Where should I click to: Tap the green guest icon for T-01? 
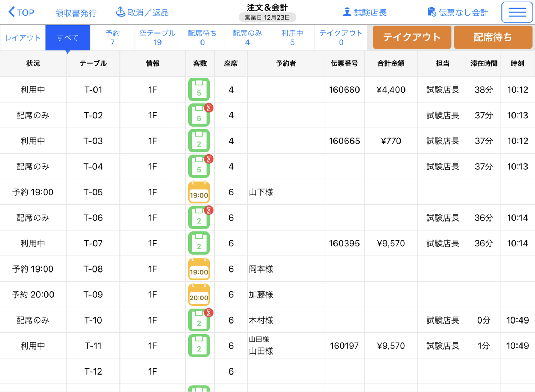pyautogui.click(x=199, y=90)
